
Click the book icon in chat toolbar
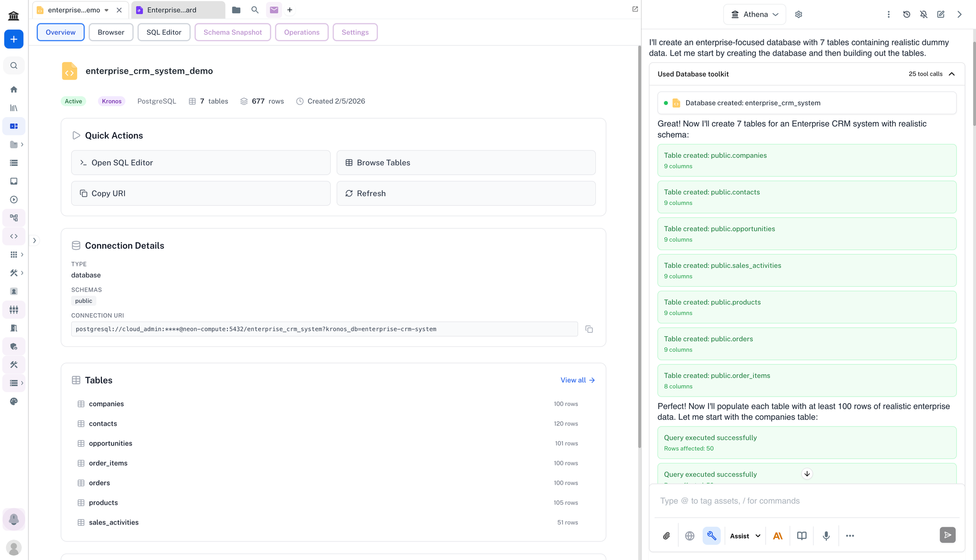801,536
